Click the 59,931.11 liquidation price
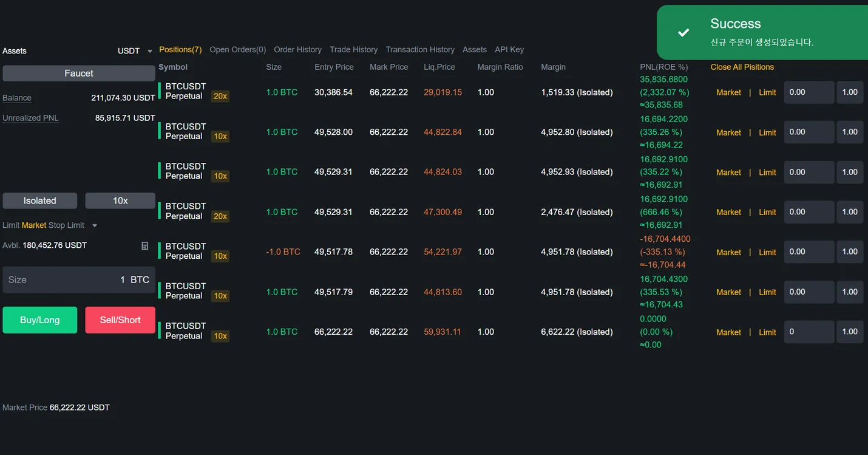868x455 pixels. [442, 332]
